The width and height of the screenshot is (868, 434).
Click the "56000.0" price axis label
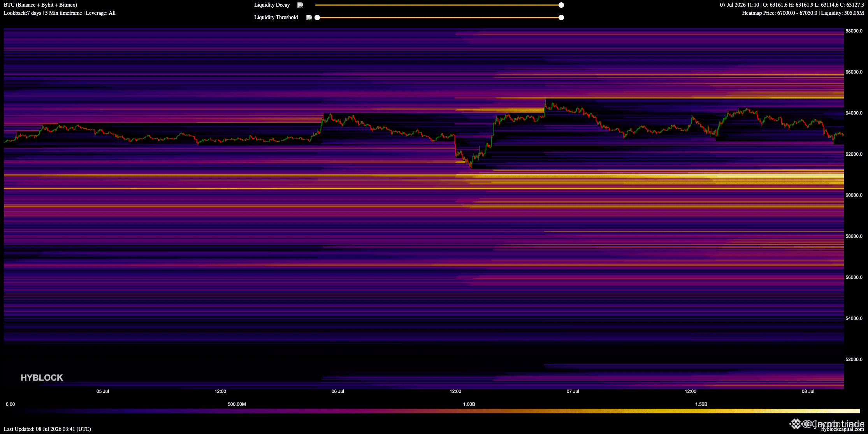pos(854,278)
